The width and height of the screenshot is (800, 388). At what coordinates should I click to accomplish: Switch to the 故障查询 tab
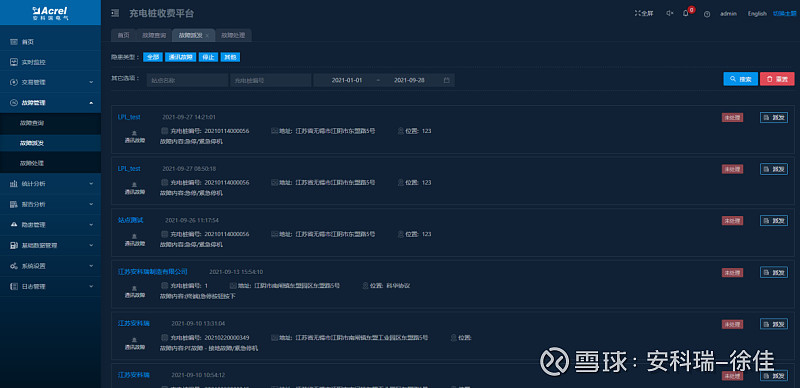coord(154,36)
